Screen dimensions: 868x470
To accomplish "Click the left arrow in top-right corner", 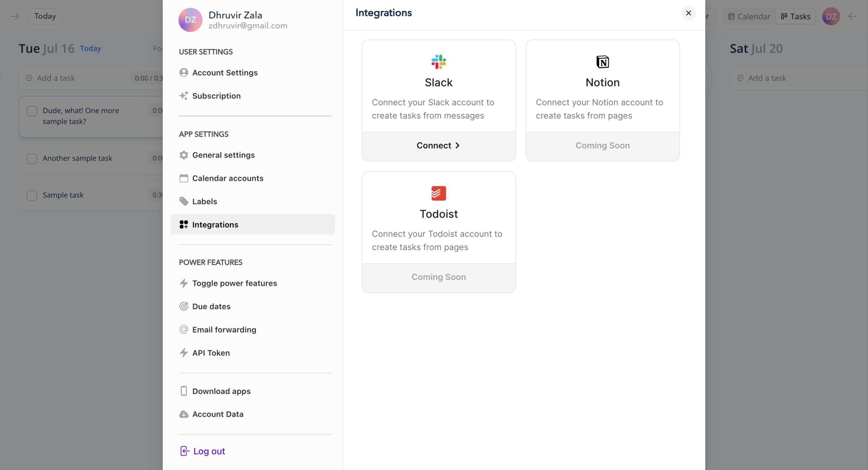I will [x=852, y=16].
